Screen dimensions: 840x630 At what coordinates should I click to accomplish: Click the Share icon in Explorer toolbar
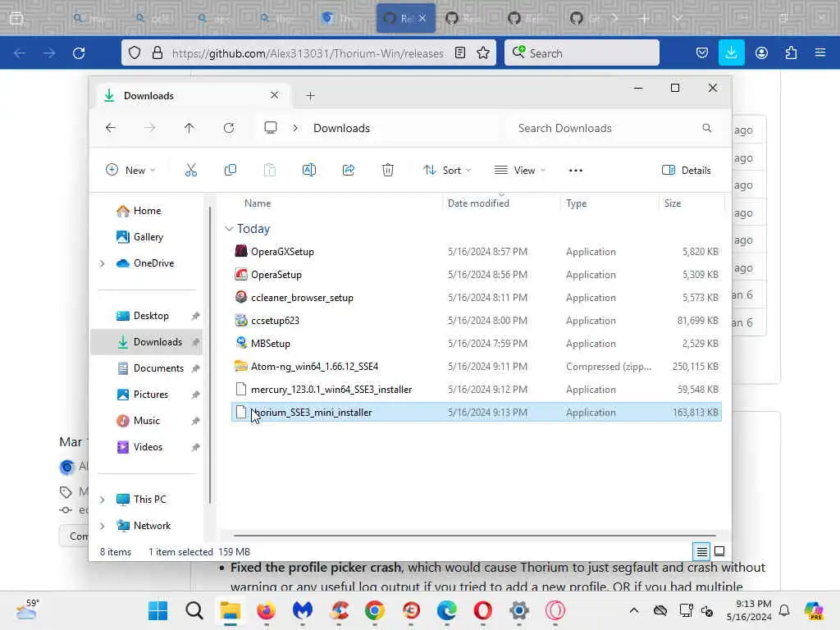click(x=348, y=171)
